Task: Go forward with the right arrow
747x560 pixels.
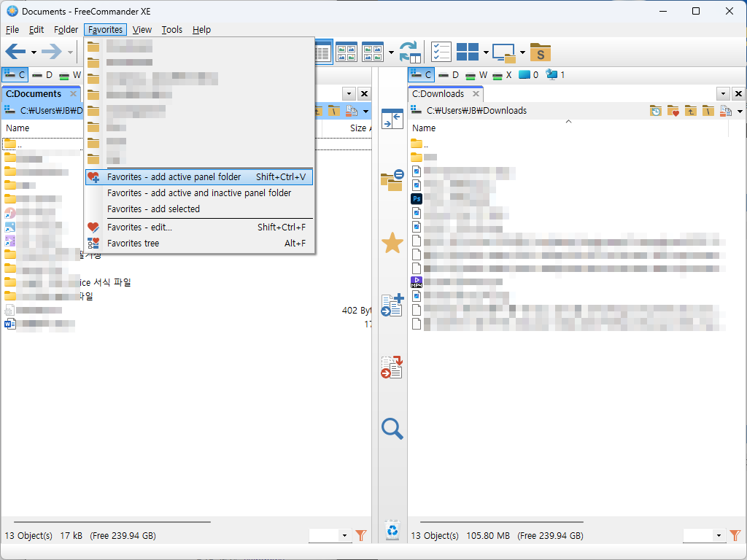Action: pos(52,52)
